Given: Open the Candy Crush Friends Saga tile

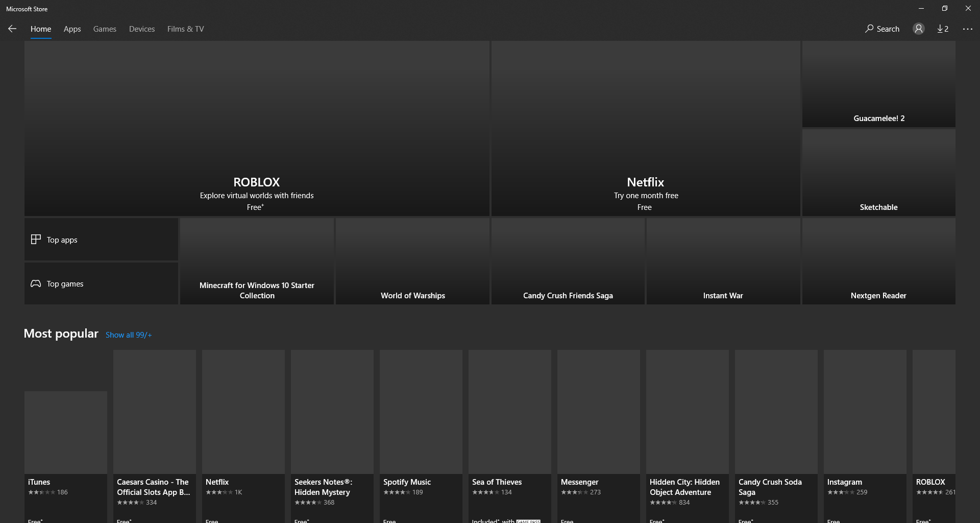Looking at the screenshot, I should 568,261.
